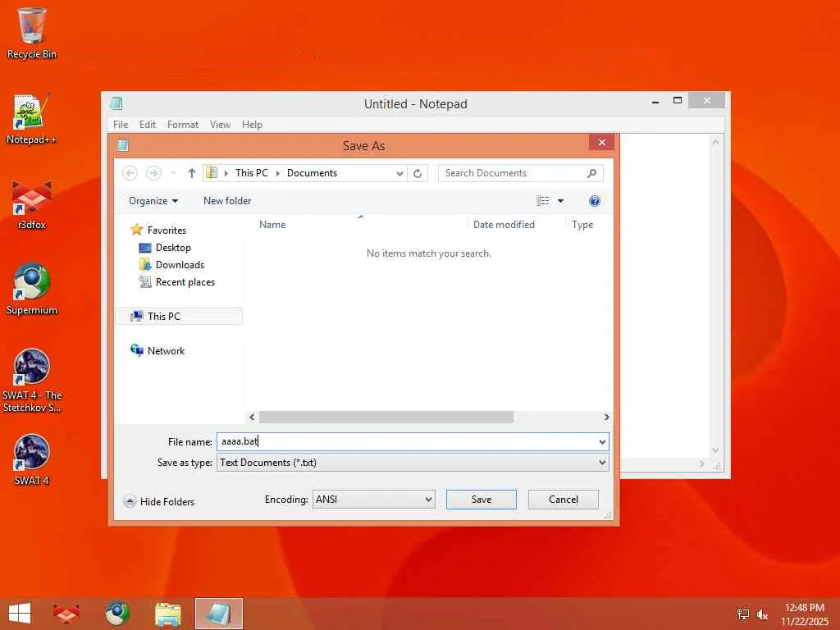Click the horizontal scrollbar thumb in file list

click(386, 417)
